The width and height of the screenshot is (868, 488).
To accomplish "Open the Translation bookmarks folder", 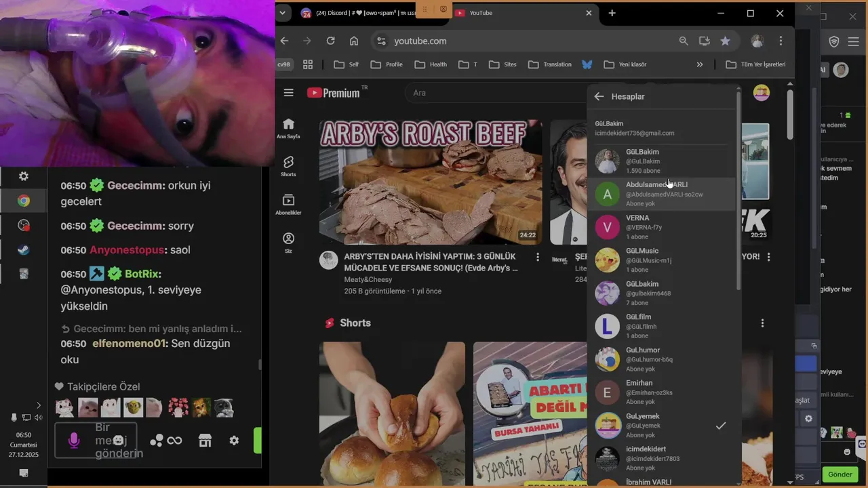I will [550, 64].
